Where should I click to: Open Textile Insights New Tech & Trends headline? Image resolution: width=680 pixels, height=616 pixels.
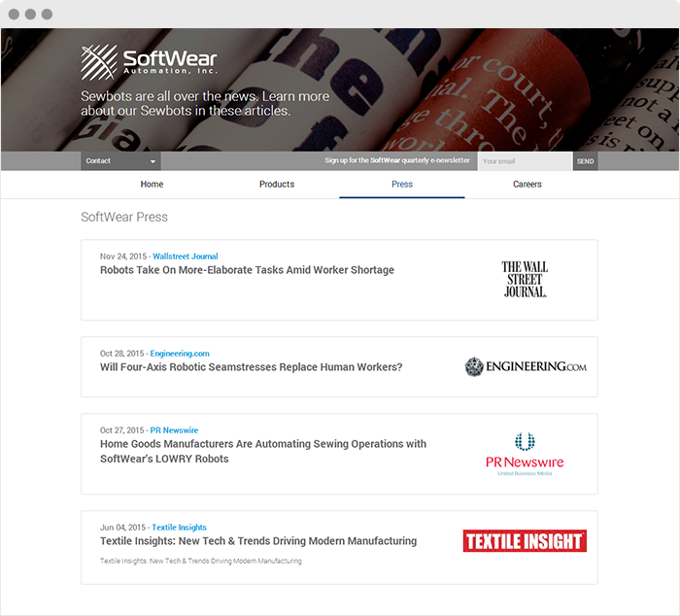(258, 541)
